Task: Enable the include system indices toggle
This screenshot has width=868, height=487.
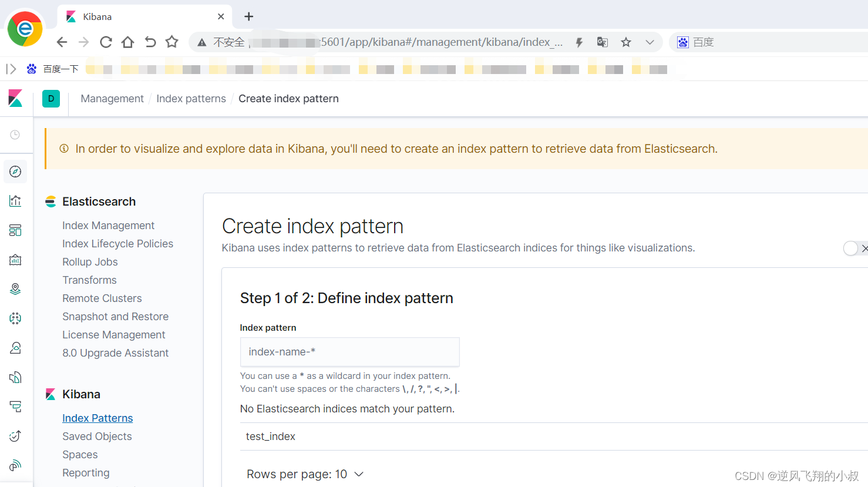Action: 850,248
